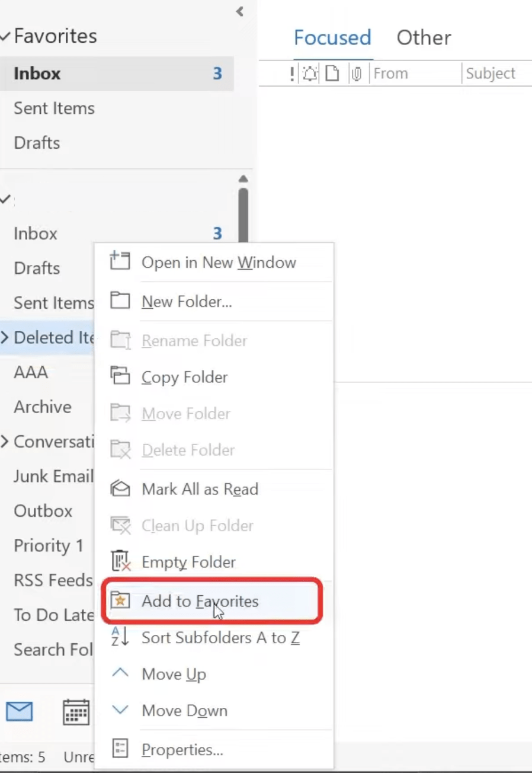Select the Priority 1 folder
The height and width of the screenshot is (773, 532).
pyautogui.click(x=47, y=545)
